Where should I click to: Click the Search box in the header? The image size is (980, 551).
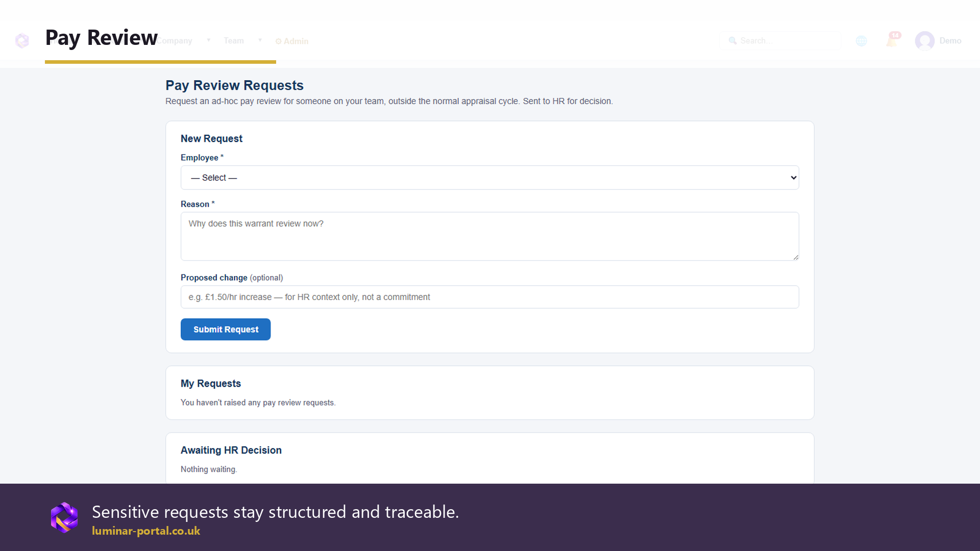pyautogui.click(x=780, y=41)
